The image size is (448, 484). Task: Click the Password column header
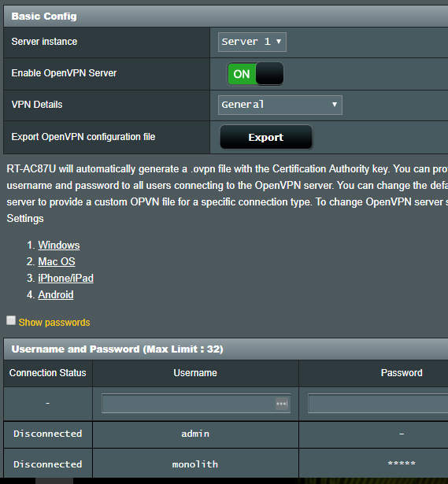pos(373,373)
